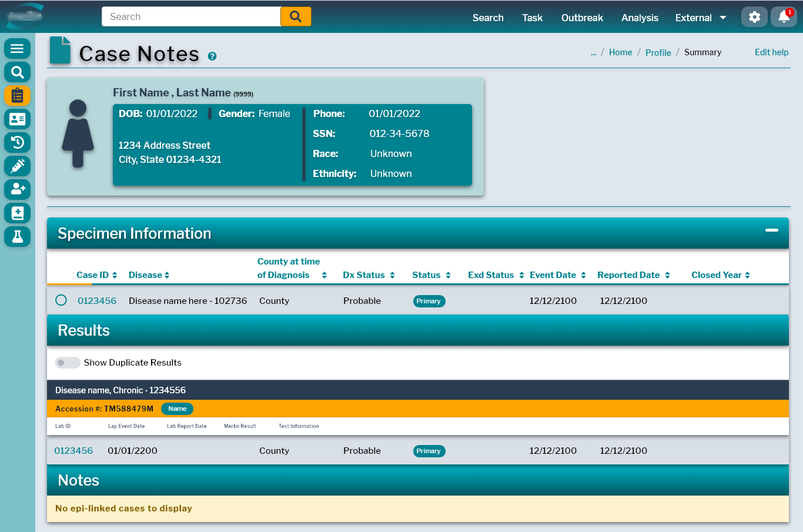Open the ID card profile sidebar icon

17,119
